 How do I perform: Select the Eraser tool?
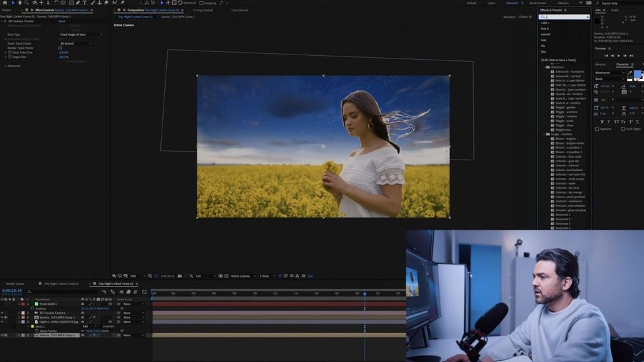[x=106, y=3]
